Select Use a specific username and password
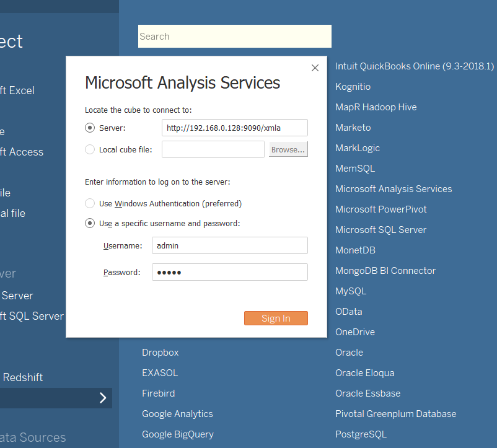This screenshot has height=448, width=497. (90, 223)
